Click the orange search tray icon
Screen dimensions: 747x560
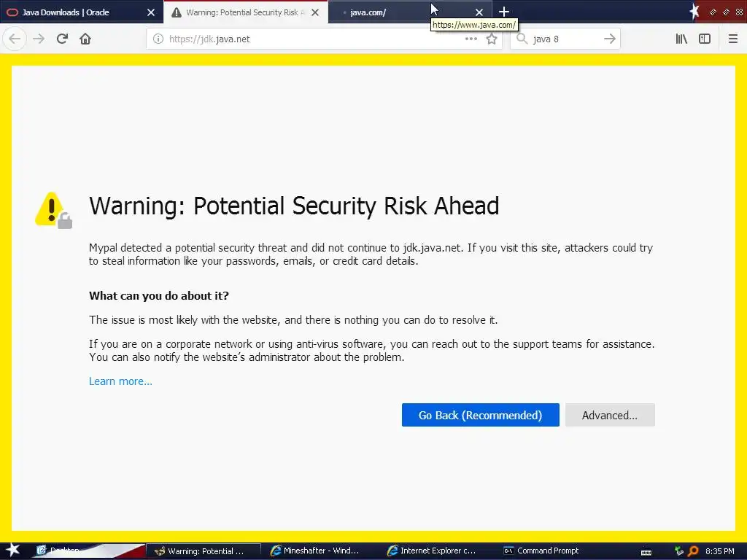point(693,551)
